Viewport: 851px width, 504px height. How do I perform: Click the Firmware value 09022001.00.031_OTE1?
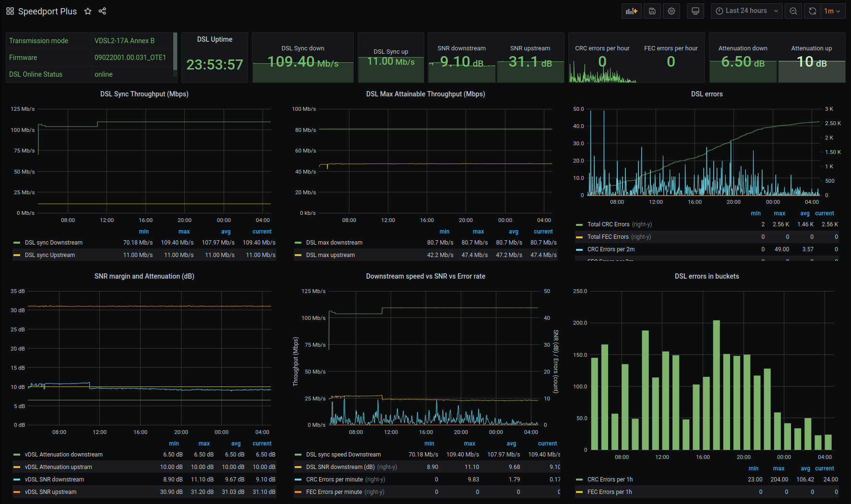click(x=130, y=58)
